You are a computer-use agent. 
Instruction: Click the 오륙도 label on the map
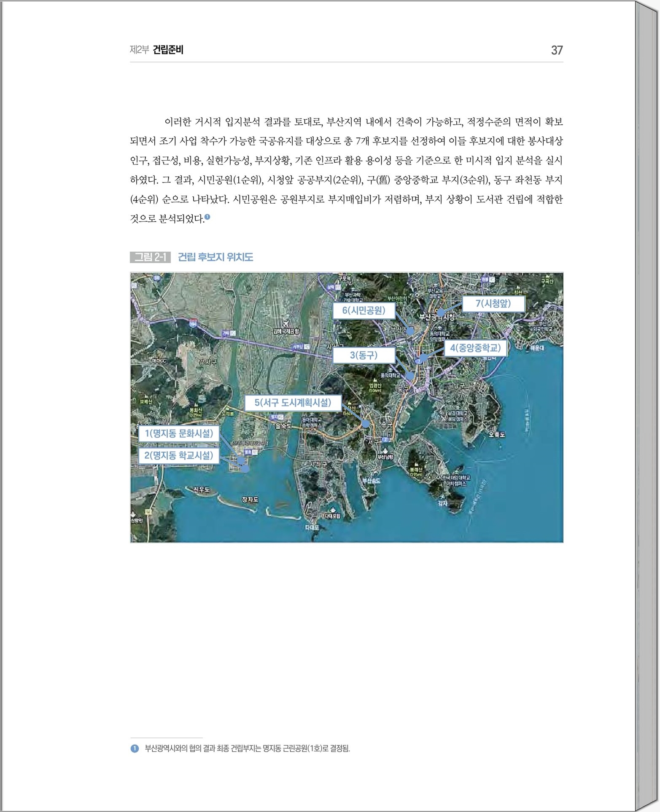(497, 434)
